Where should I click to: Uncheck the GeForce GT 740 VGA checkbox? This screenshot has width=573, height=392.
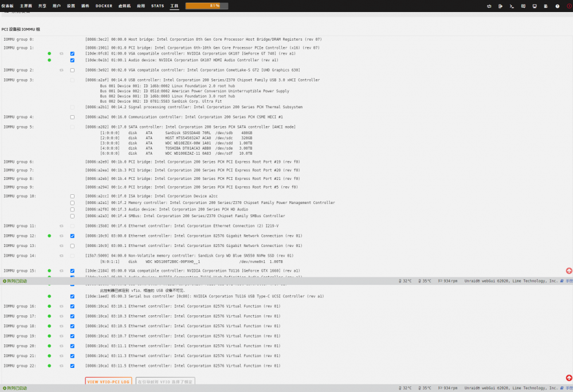[x=72, y=54]
